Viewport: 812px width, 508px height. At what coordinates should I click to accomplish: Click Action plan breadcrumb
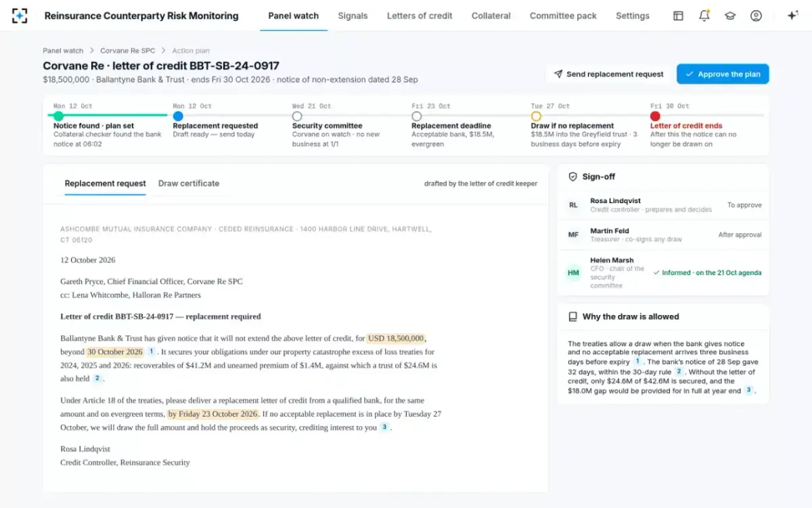pos(191,51)
